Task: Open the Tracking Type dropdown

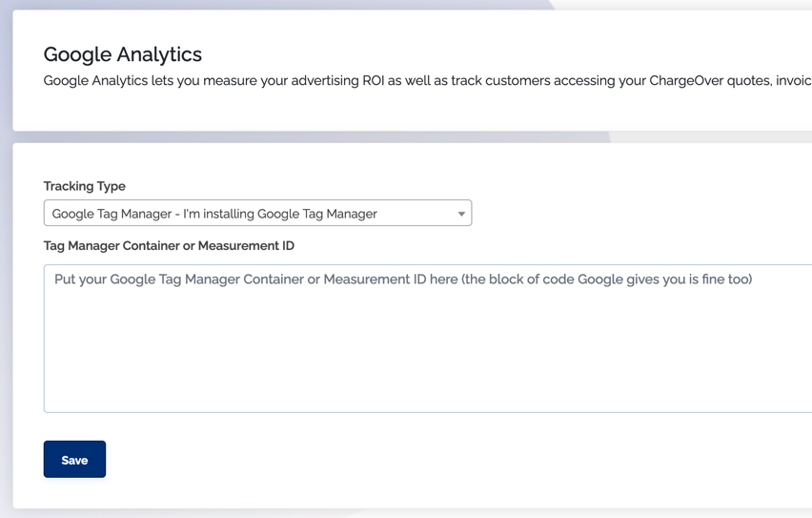Action: 257,213
